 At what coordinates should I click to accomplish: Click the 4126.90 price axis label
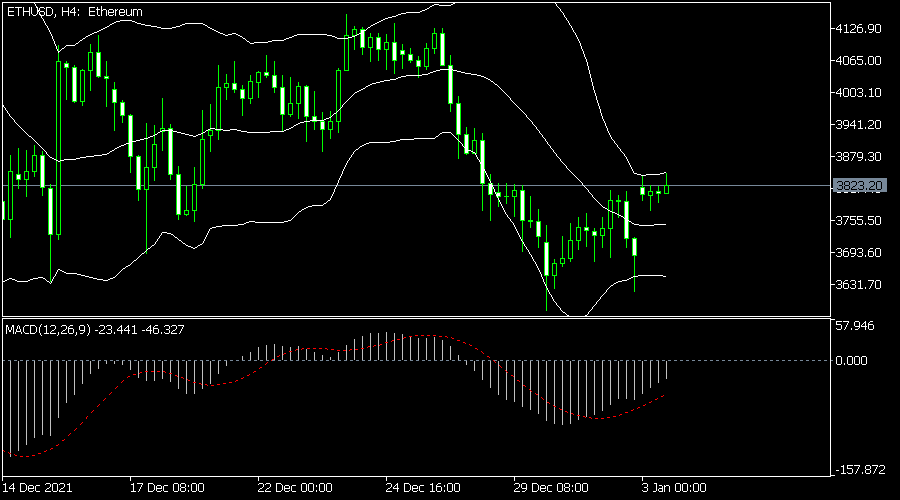coord(859,29)
